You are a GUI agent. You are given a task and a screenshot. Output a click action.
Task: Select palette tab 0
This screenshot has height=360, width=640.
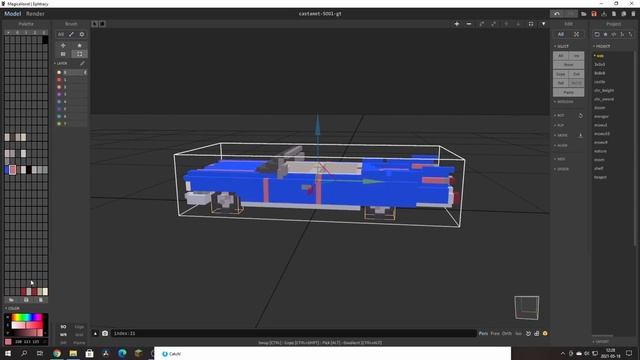point(17,32)
